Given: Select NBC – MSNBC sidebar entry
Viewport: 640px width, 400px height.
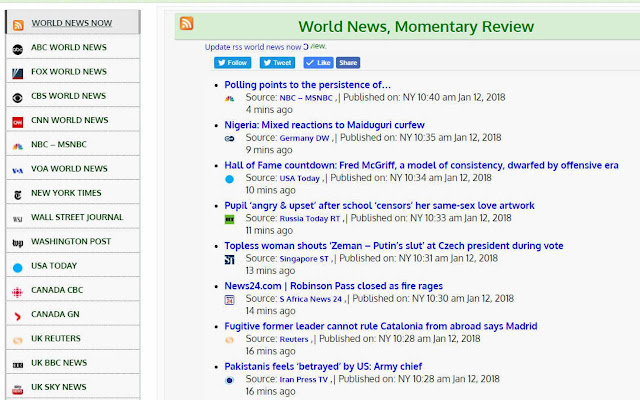Looking at the screenshot, I should click(x=59, y=144).
